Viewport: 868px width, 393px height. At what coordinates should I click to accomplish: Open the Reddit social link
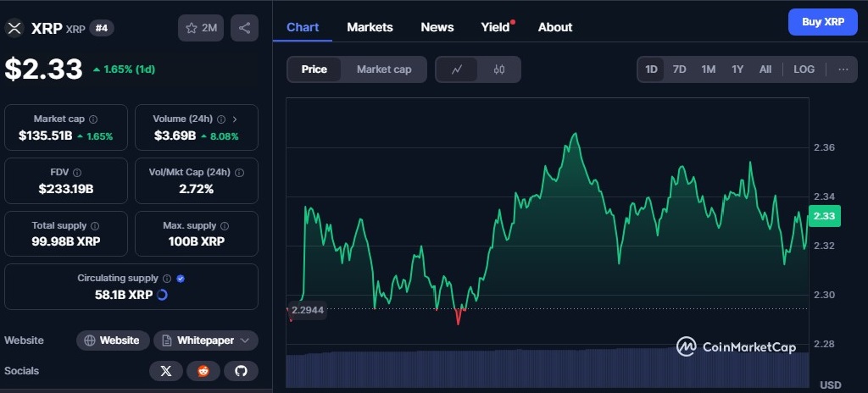point(203,371)
